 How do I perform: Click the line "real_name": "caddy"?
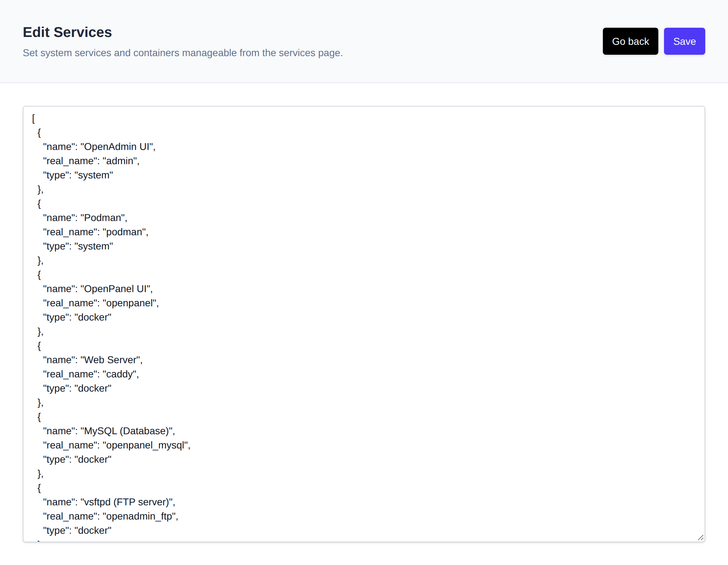pos(91,374)
